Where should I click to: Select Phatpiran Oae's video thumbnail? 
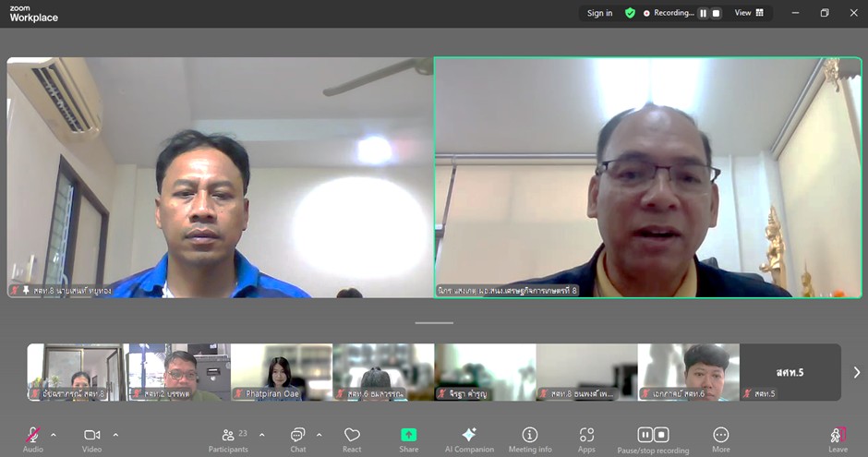[281, 372]
